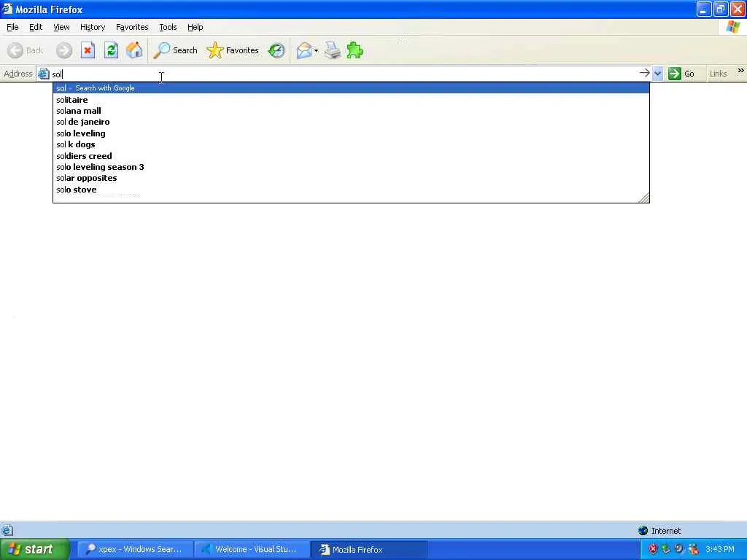Choose the 'solitaire' suggestion
Image resolution: width=747 pixels, height=560 pixels.
(351, 100)
